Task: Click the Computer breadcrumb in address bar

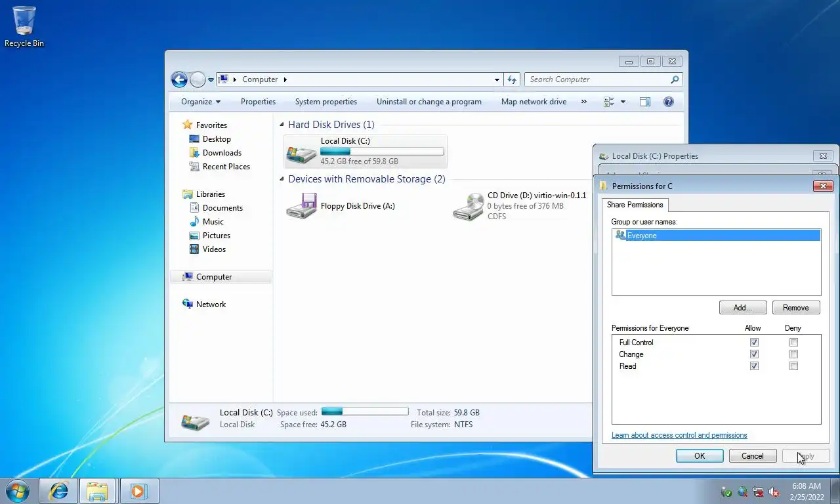Action: tap(260, 79)
